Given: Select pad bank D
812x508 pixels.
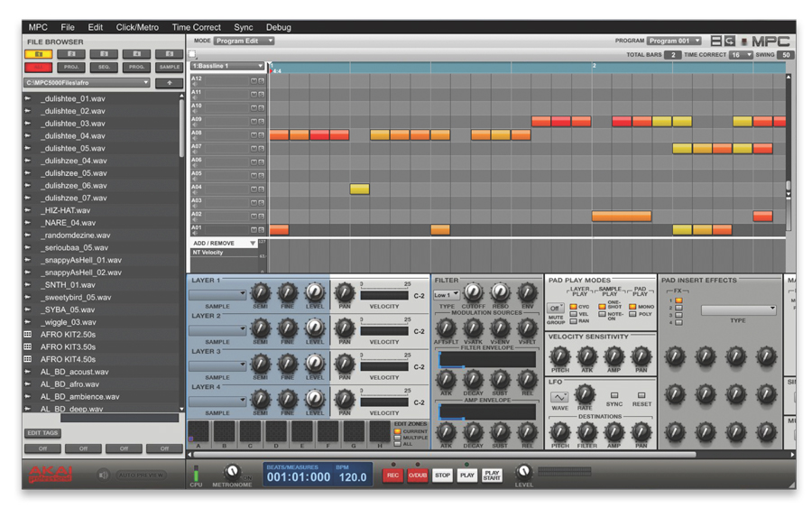Looking at the screenshot, I should [x=276, y=434].
